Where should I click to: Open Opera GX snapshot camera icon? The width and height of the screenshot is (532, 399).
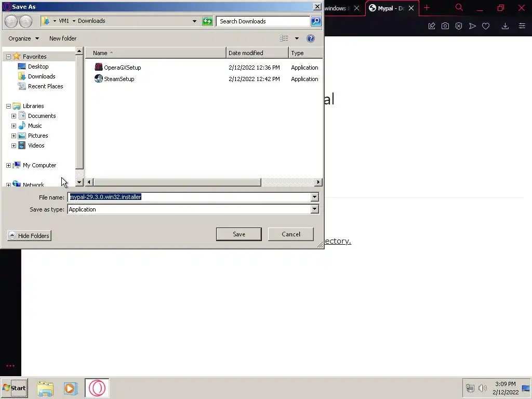445,26
